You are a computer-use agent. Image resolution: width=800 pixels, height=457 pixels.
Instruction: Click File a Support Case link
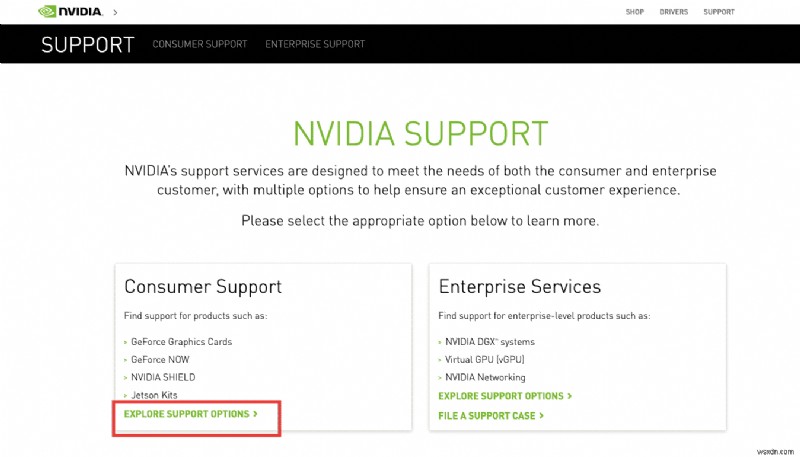click(491, 416)
